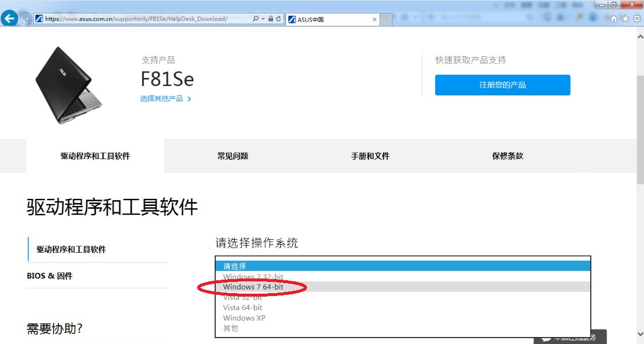Click the 注册您的产品 button
This screenshot has height=344, width=644.
click(502, 85)
